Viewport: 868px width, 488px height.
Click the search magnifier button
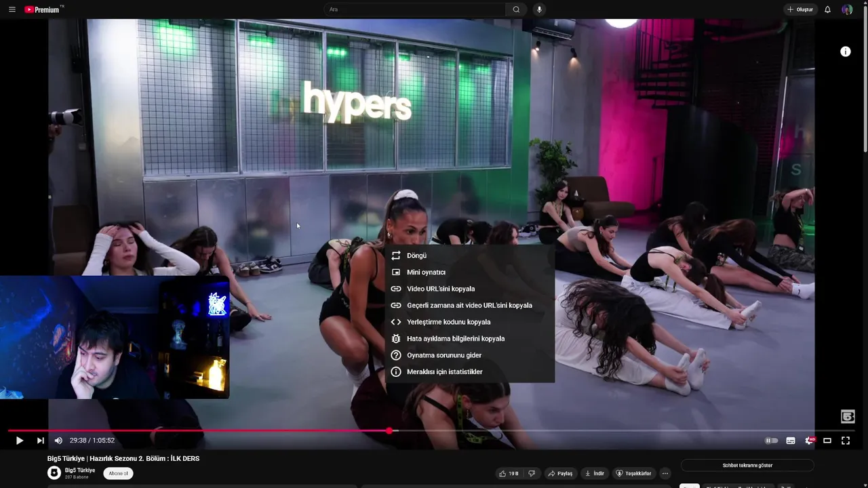516,9
